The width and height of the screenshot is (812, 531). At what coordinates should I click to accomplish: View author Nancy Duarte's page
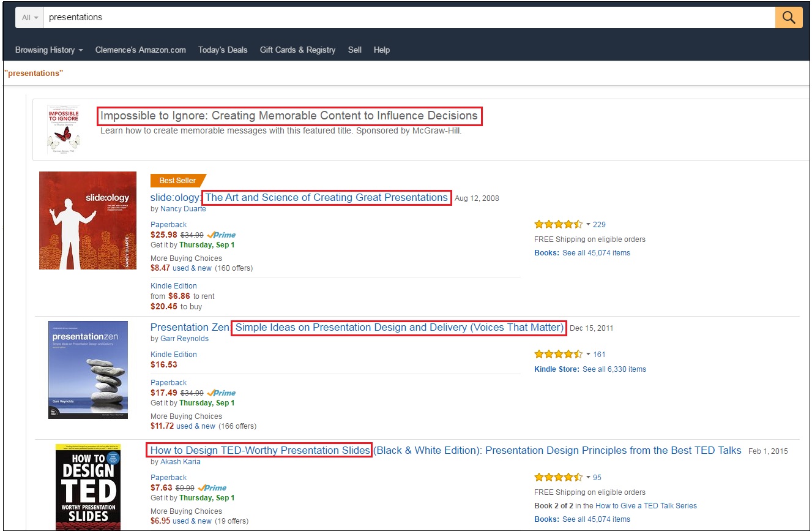pyautogui.click(x=183, y=209)
